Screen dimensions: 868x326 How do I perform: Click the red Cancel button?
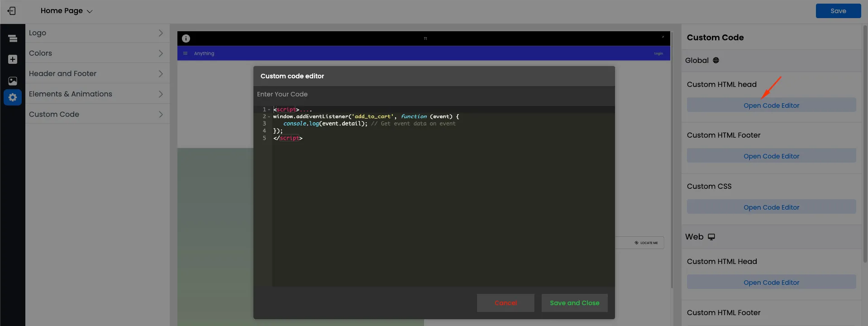coord(506,303)
